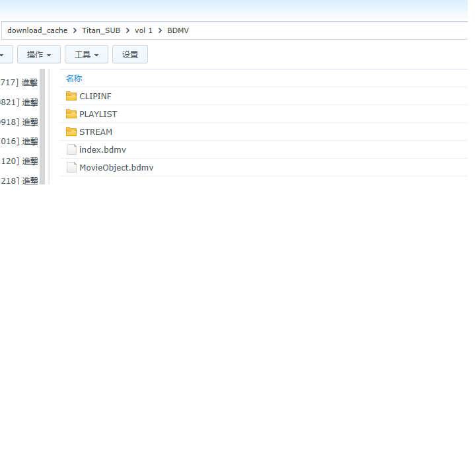The height and width of the screenshot is (476, 475).
Task: Select the tree item ending 918] 進擊
Action: click(18, 122)
